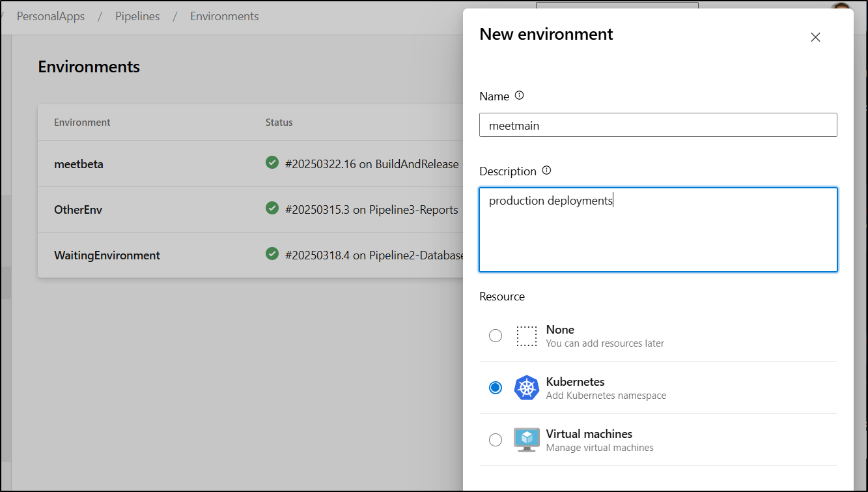Select the Kubernetes radio button
Screen dimensions: 868x492
coord(496,388)
